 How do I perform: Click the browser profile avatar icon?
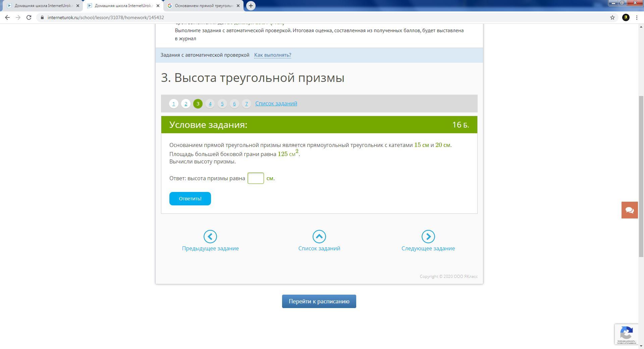point(626,17)
